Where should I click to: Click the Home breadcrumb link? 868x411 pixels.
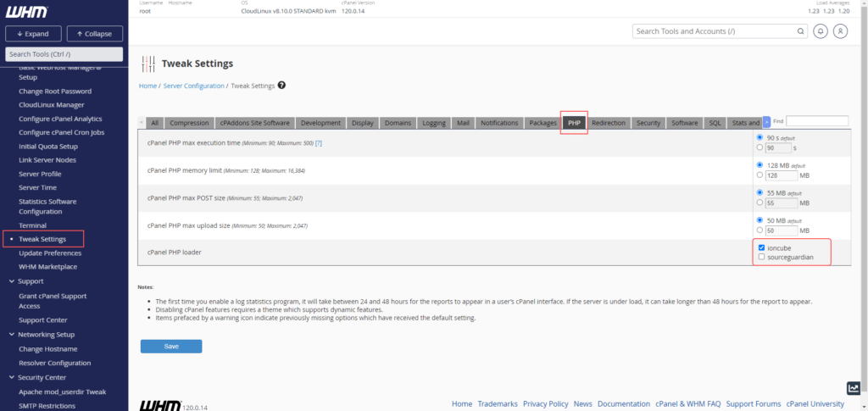(147, 86)
